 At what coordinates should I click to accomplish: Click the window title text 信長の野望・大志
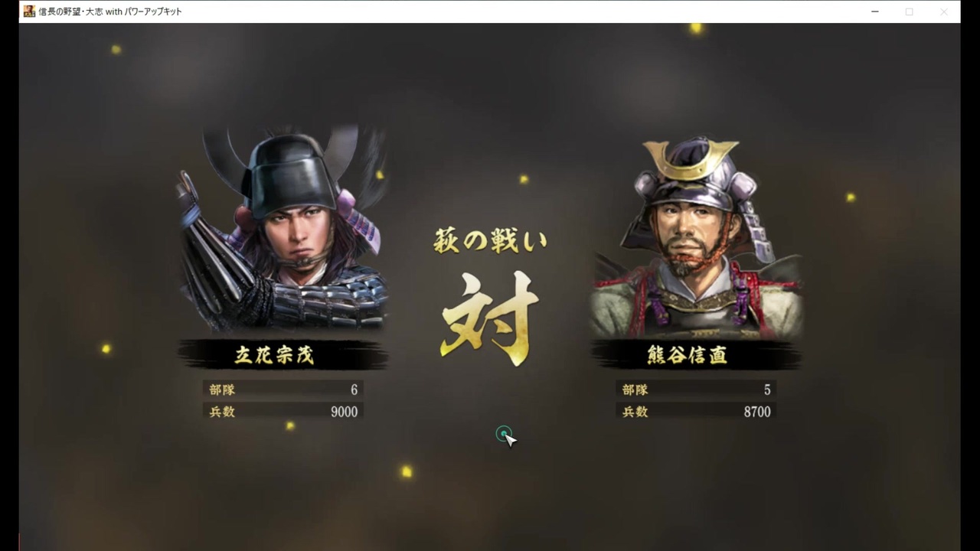pos(70,11)
